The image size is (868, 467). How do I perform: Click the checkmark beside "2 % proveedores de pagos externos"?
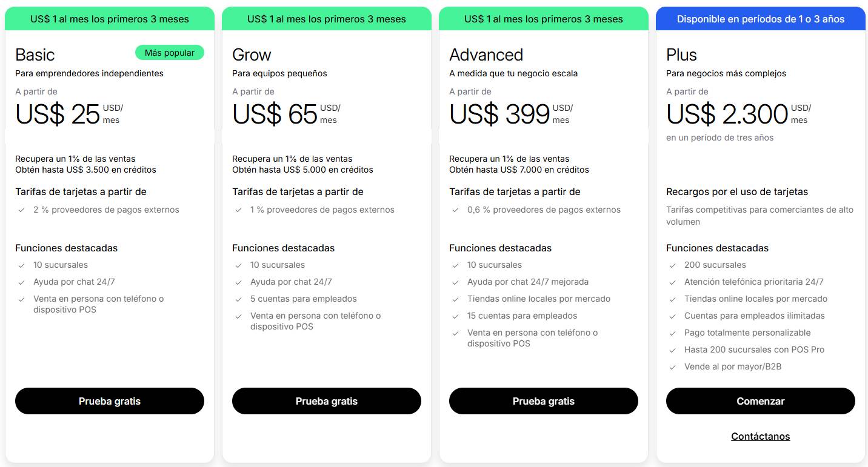coord(21,210)
